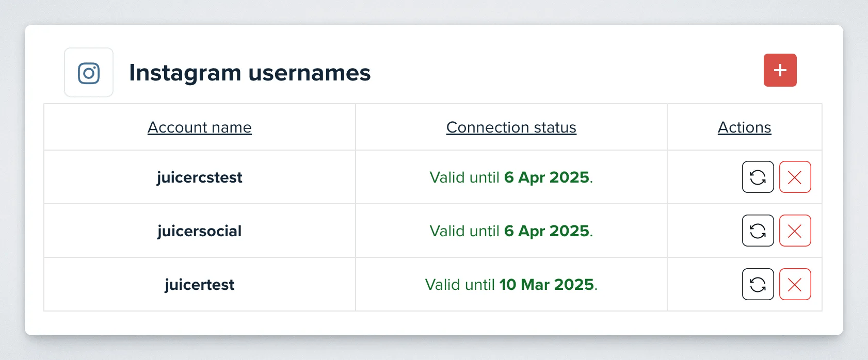
Task: Refresh the juicercstest connection
Action: coord(758,177)
